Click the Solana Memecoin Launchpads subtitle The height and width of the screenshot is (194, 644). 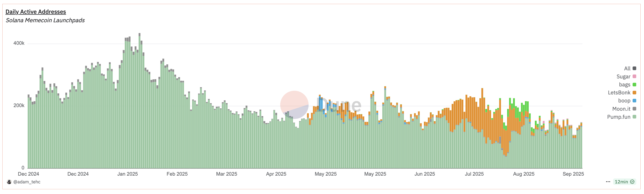tap(45, 20)
